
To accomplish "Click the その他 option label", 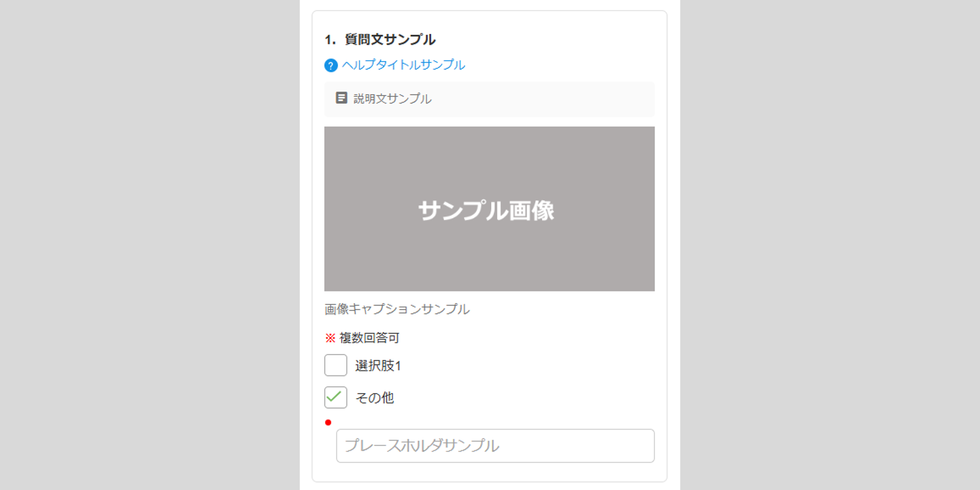I will coord(375,398).
